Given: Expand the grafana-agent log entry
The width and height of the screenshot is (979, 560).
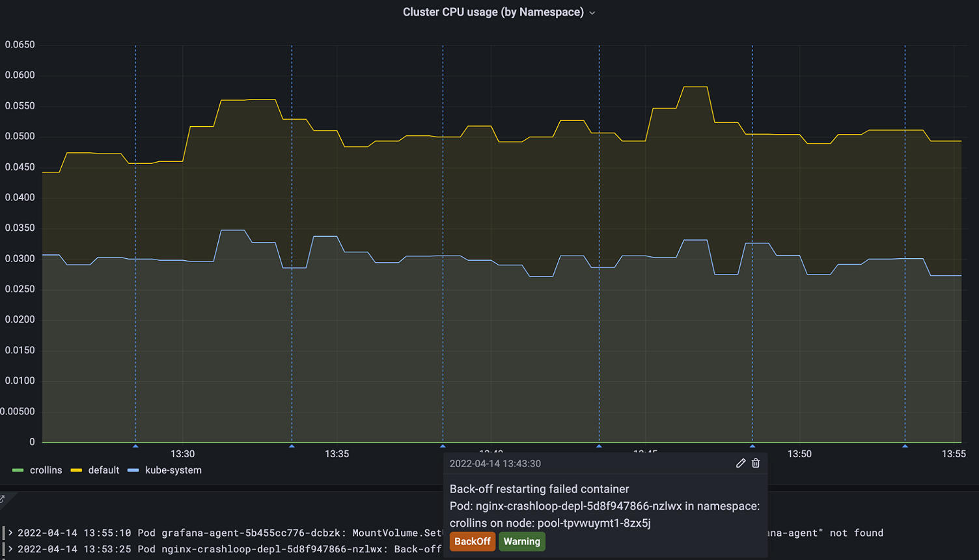Looking at the screenshot, I should 12,532.
